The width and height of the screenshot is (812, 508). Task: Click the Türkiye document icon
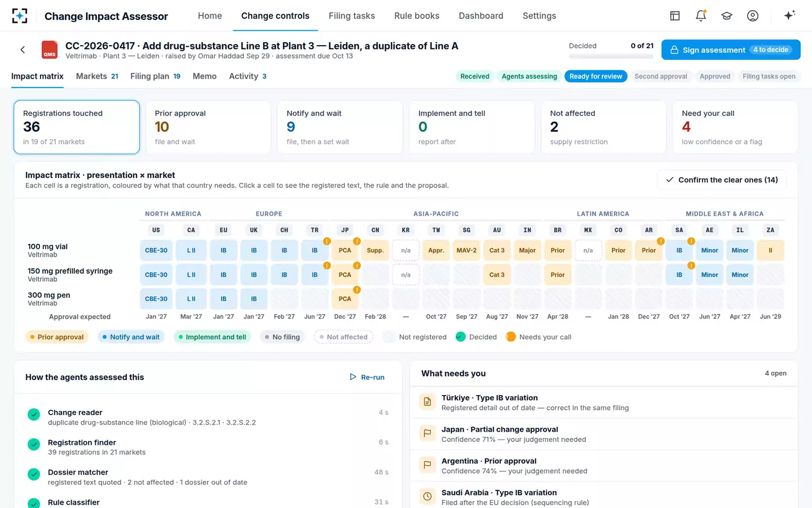coord(427,402)
